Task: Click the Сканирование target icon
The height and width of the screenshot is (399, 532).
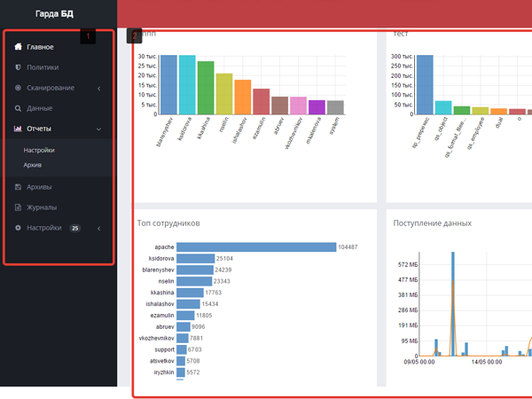Action: tap(18, 88)
